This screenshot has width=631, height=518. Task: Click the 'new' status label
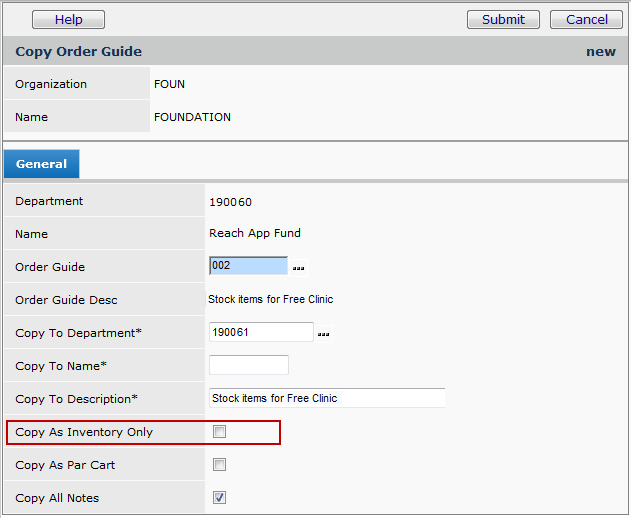[600, 52]
